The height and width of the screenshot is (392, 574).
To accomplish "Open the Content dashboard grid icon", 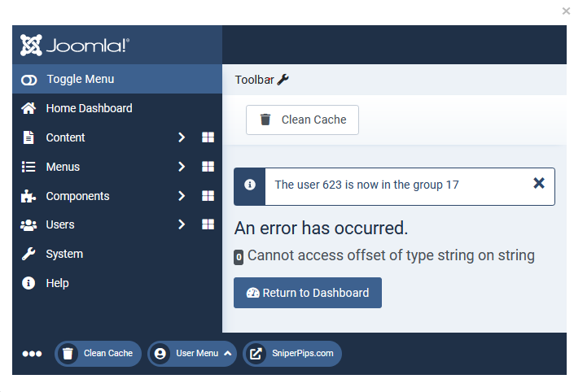I will click(x=208, y=137).
